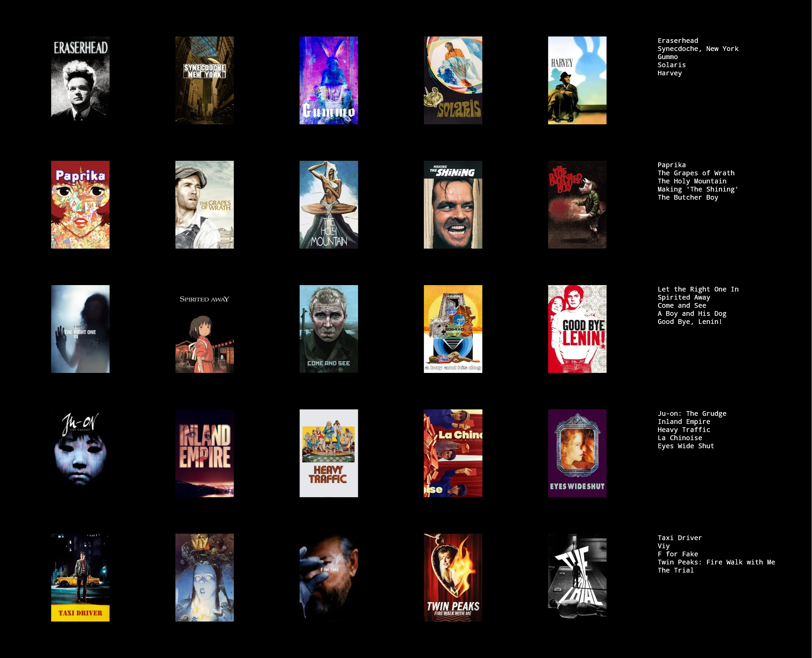This screenshot has height=658, width=812.
Task: Click The Trial black-and-white poster
Action: coord(577,578)
